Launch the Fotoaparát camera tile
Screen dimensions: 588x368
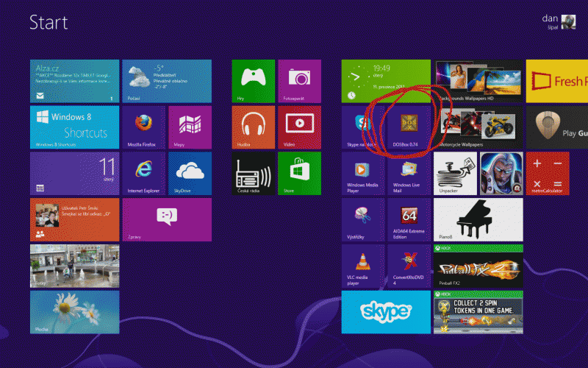pos(299,81)
